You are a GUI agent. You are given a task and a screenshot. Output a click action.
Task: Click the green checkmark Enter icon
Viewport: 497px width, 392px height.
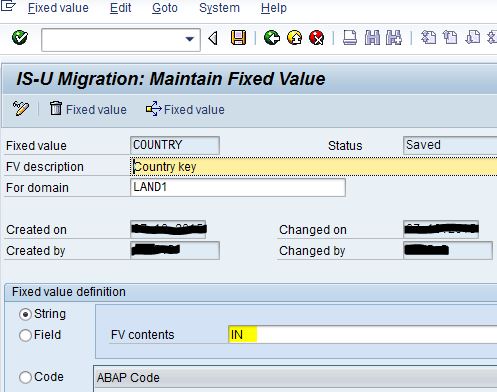coord(20,38)
